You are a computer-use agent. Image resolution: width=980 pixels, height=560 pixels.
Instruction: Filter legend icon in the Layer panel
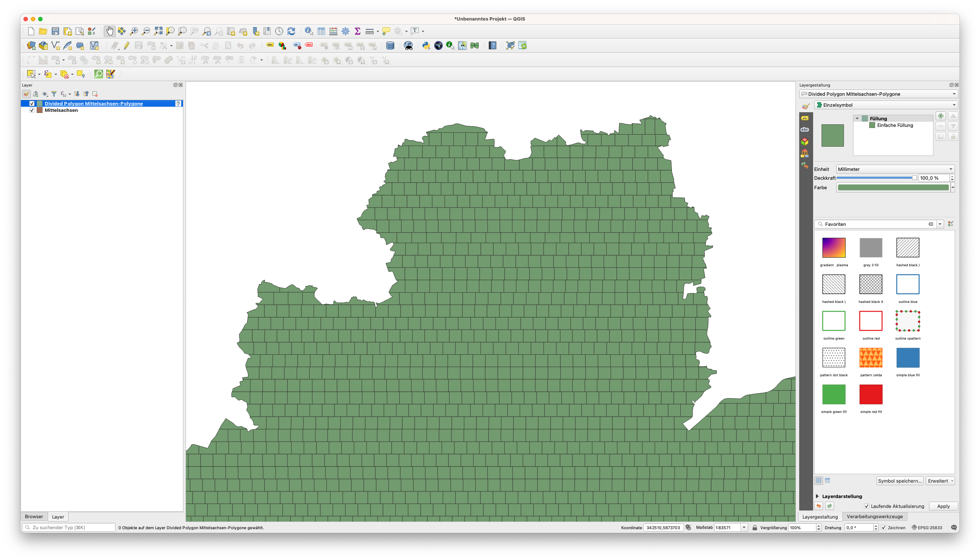(54, 94)
